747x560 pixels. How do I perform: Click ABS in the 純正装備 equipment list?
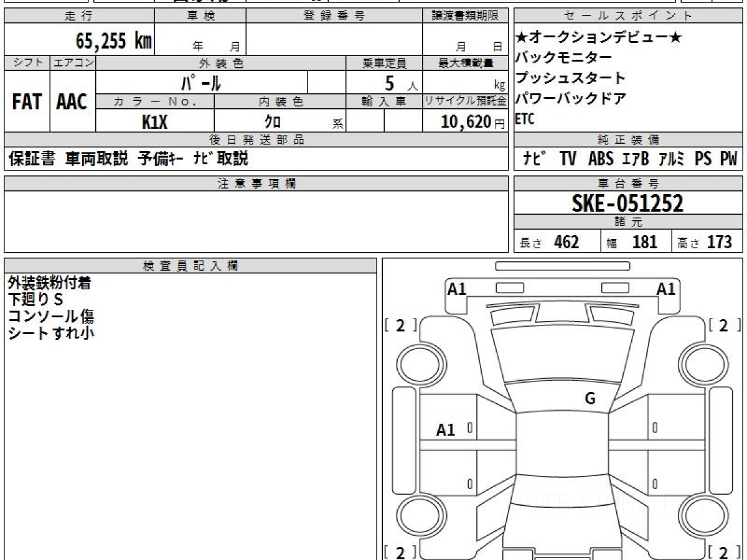click(x=601, y=159)
